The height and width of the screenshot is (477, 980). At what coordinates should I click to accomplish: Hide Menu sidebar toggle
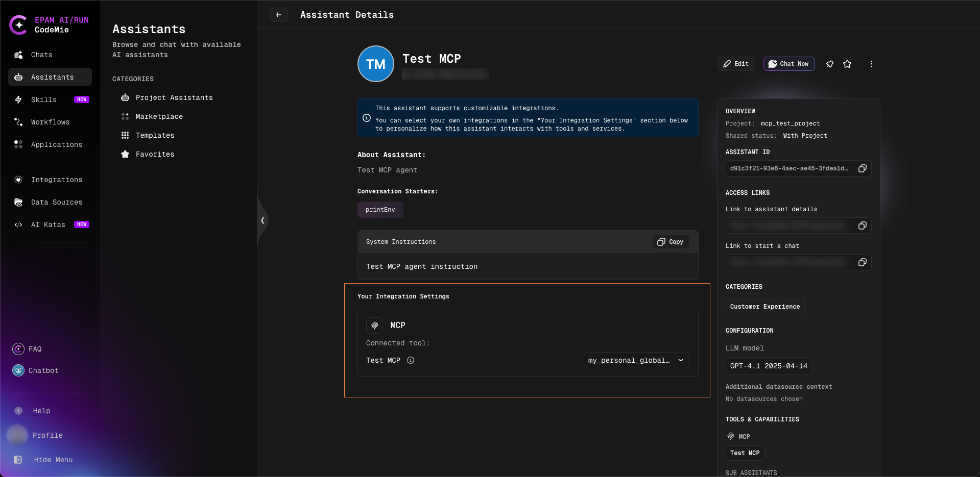(x=18, y=460)
